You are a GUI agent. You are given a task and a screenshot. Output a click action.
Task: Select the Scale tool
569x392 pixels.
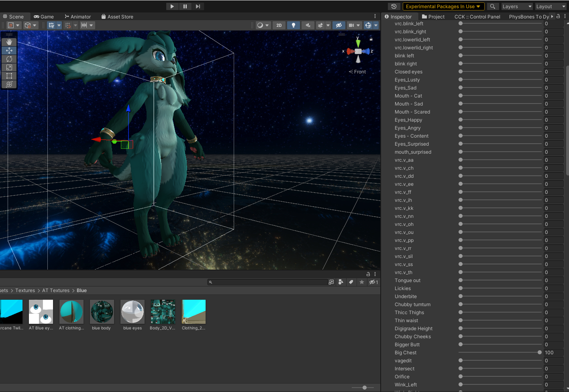9,67
